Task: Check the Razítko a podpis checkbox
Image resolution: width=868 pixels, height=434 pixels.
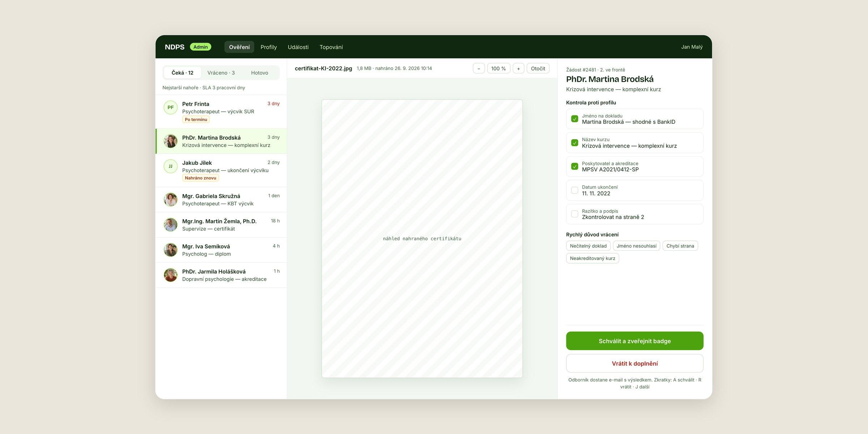Action: [x=574, y=214]
